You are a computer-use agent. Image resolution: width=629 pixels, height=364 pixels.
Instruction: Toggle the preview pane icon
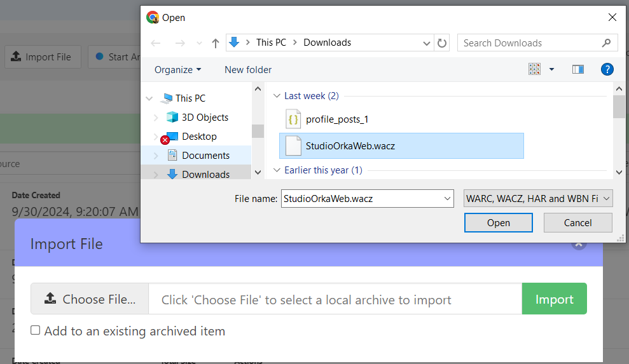pyautogui.click(x=577, y=70)
